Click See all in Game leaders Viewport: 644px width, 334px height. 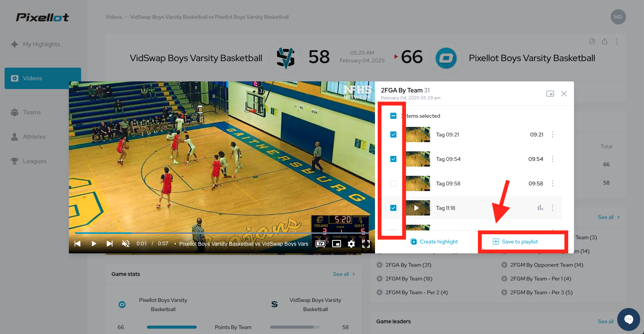tap(606, 321)
